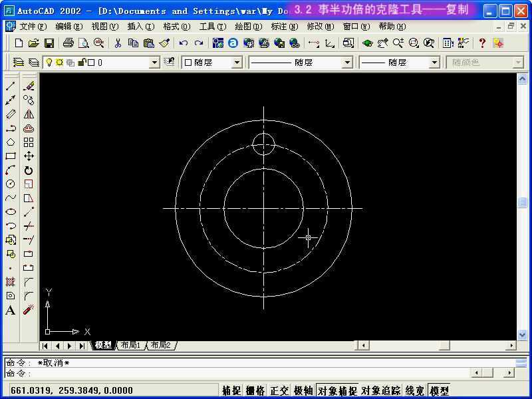Select the 模型 model tab
The height and width of the screenshot is (399, 532).
point(104,345)
